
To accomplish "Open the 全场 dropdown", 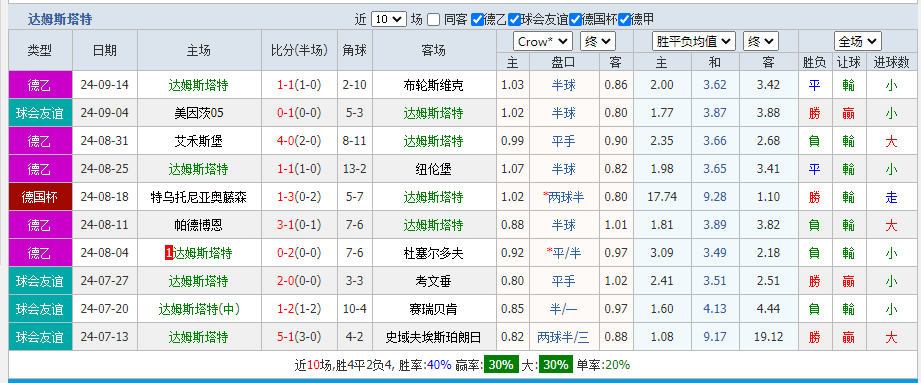I will (x=858, y=42).
